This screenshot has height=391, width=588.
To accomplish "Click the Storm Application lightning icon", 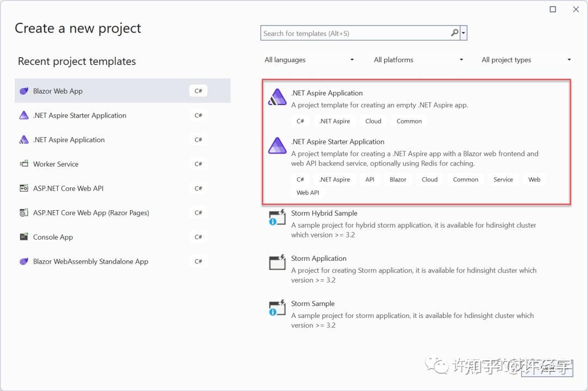I will (x=277, y=262).
